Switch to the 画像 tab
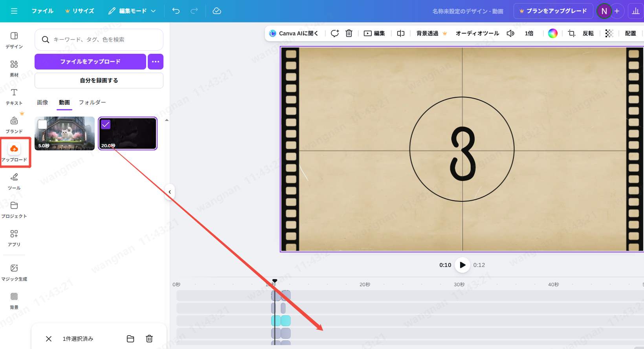Image resolution: width=644 pixels, height=349 pixels. click(42, 102)
